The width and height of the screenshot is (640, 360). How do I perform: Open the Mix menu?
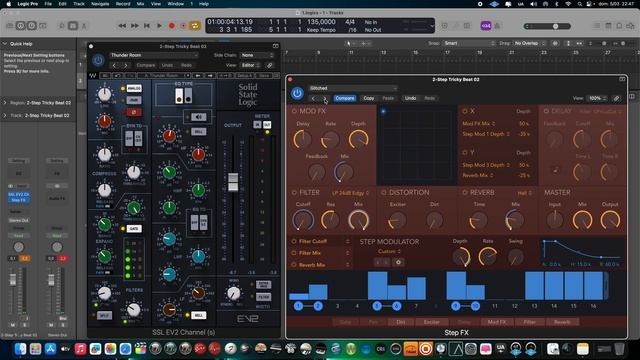140,4
